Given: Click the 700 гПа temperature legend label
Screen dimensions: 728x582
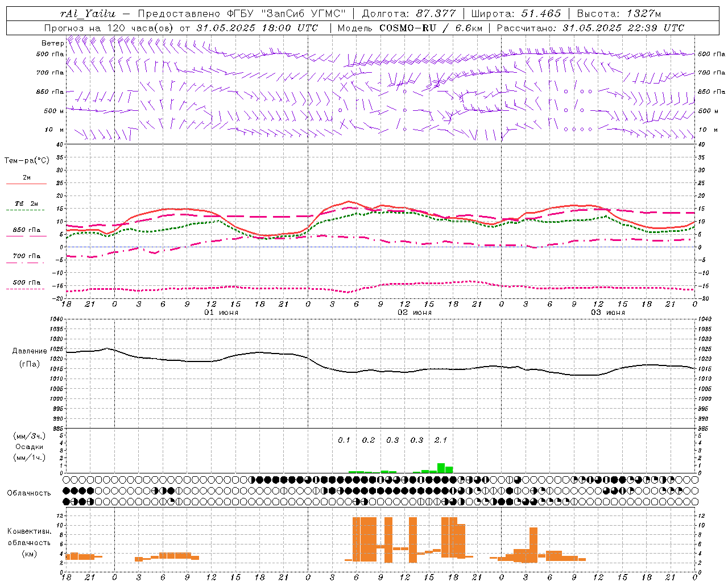Looking at the screenshot, I should click(27, 256).
